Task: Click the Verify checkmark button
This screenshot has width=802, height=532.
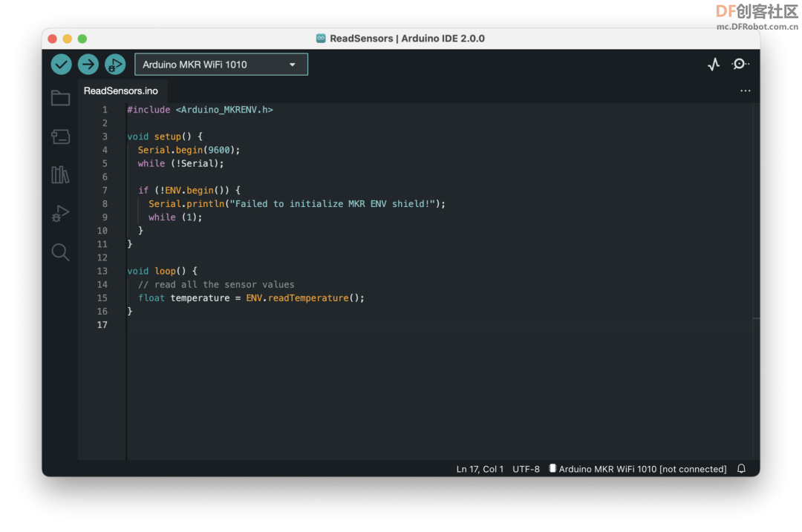Action: (x=61, y=65)
